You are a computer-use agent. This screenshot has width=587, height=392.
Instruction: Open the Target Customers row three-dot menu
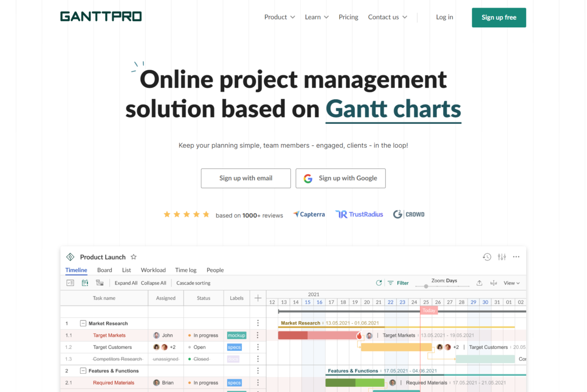pos(258,347)
